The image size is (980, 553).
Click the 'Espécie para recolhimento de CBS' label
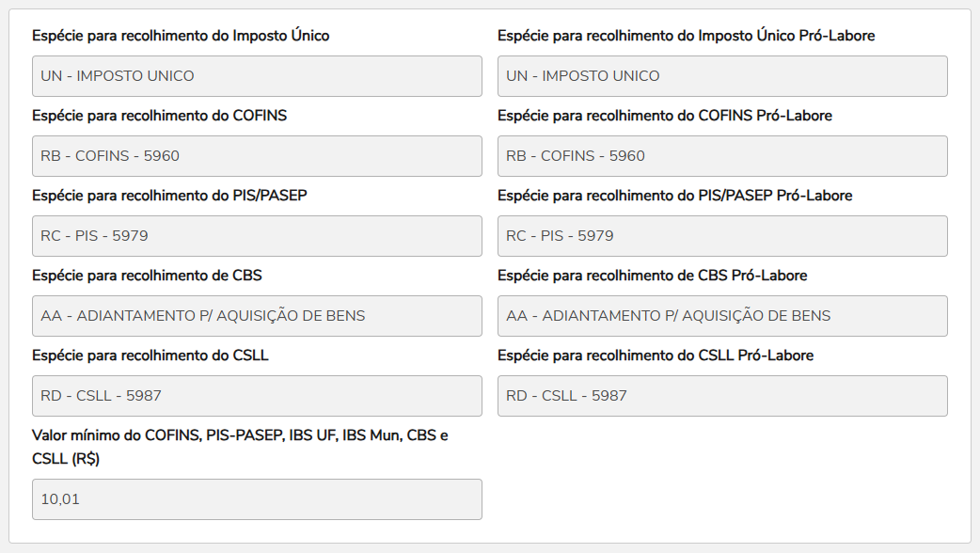click(x=147, y=276)
